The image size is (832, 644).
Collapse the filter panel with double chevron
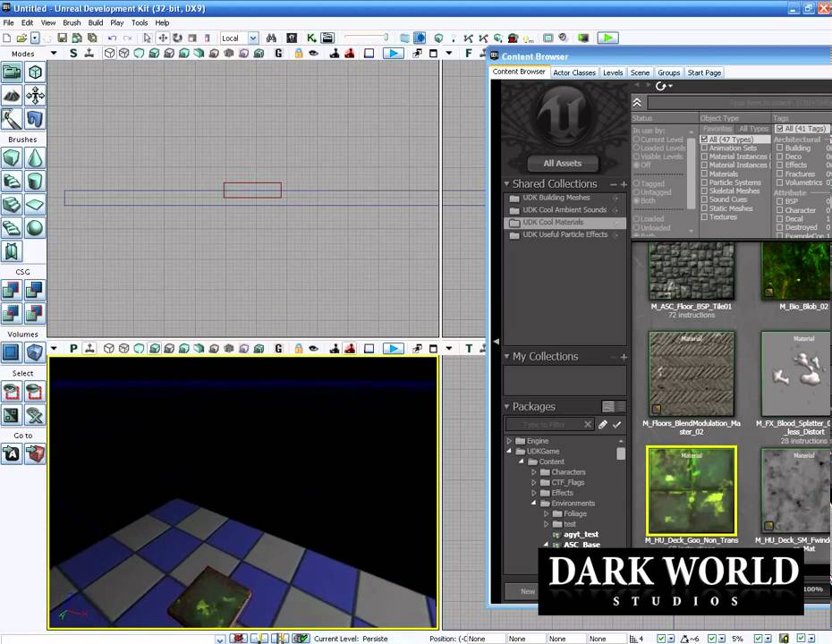[637, 102]
